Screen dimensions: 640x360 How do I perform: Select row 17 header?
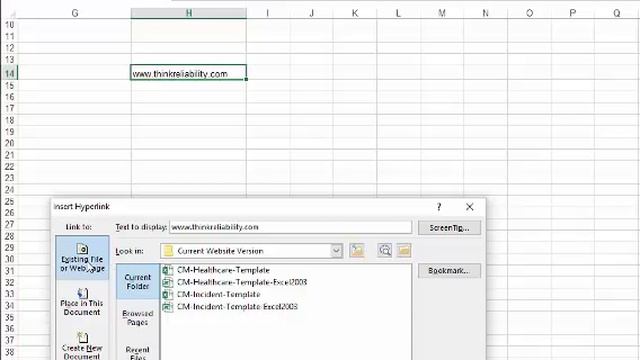point(9,109)
